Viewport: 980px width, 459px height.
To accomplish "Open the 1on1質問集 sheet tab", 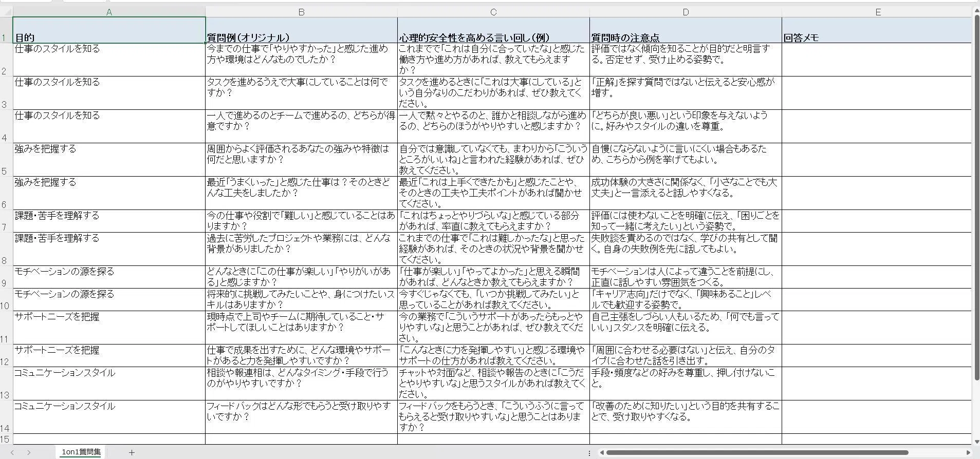I will pos(81,452).
